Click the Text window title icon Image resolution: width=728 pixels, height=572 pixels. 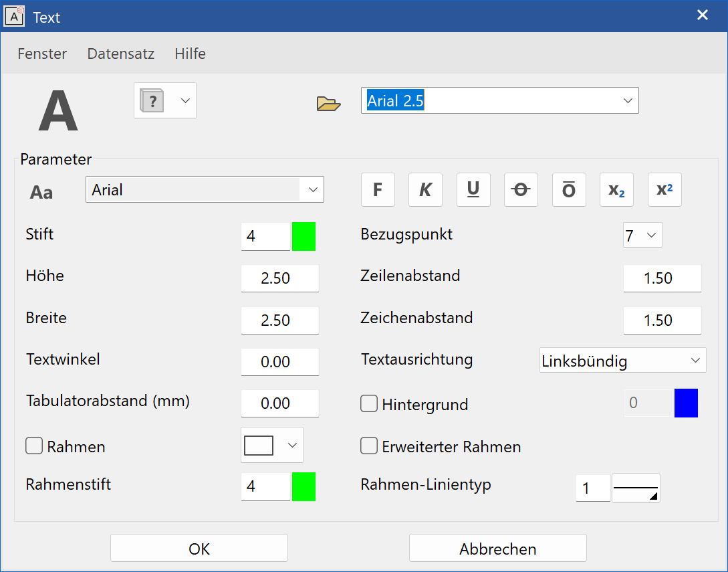click(15, 16)
